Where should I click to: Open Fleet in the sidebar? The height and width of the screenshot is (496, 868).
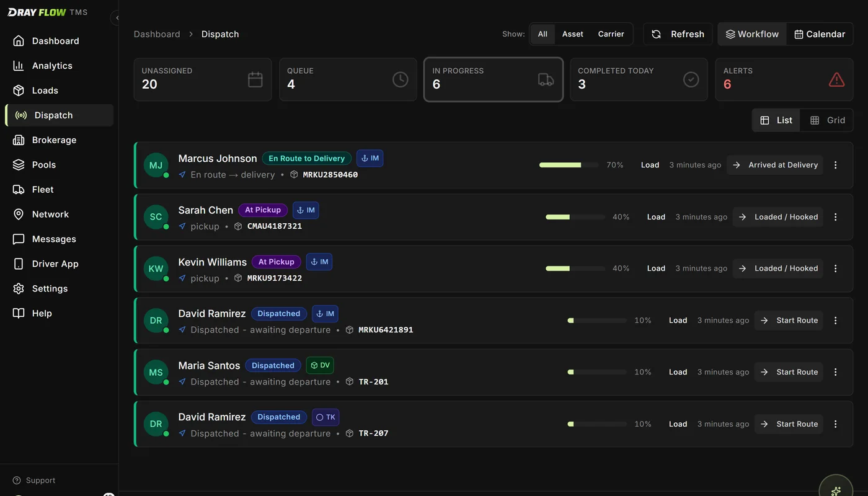point(59,190)
